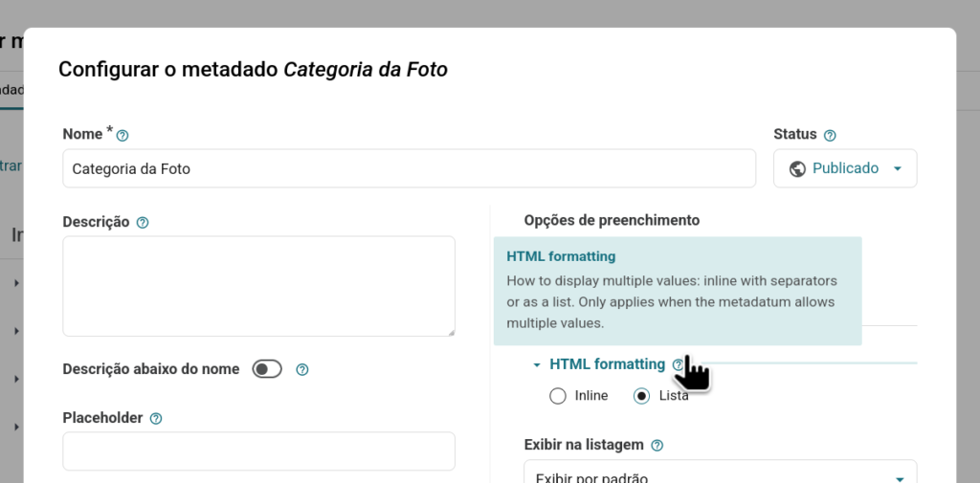
Task: Click help icon next to Exibir na listagem
Action: click(657, 446)
